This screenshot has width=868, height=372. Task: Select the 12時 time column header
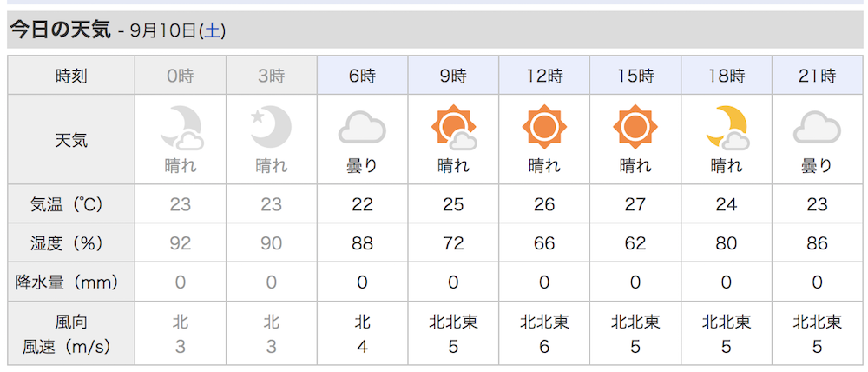pyautogui.click(x=544, y=76)
